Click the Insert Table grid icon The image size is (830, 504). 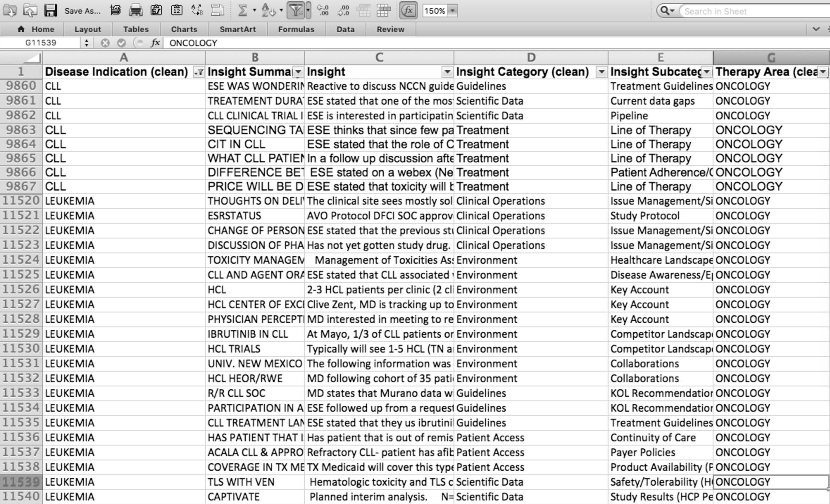point(384,11)
